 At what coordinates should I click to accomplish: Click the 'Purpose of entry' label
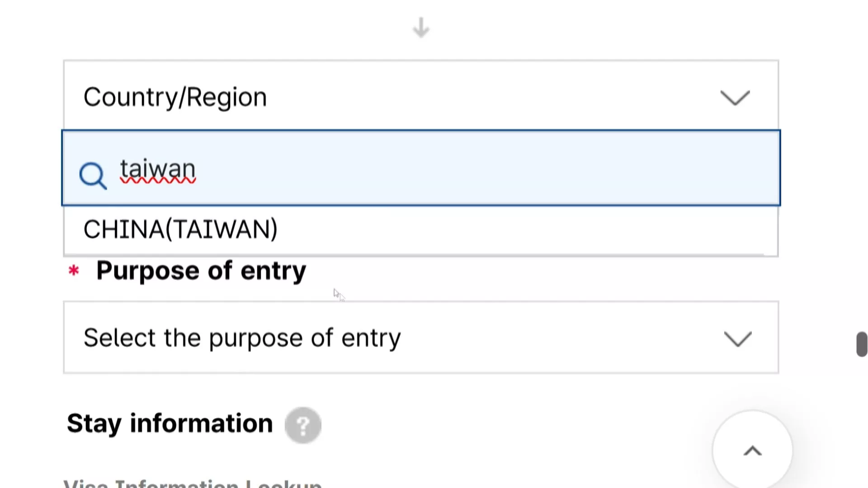click(x=201, y=271)
